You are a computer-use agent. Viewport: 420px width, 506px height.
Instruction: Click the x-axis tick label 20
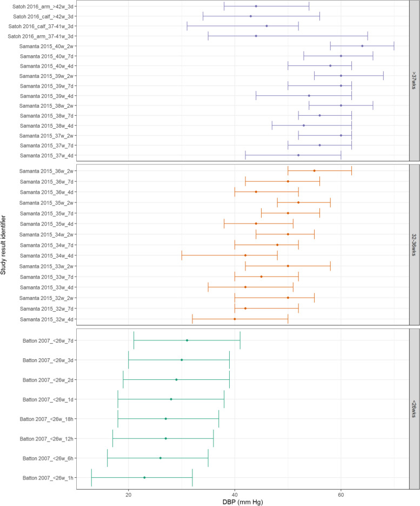(128, 491)
